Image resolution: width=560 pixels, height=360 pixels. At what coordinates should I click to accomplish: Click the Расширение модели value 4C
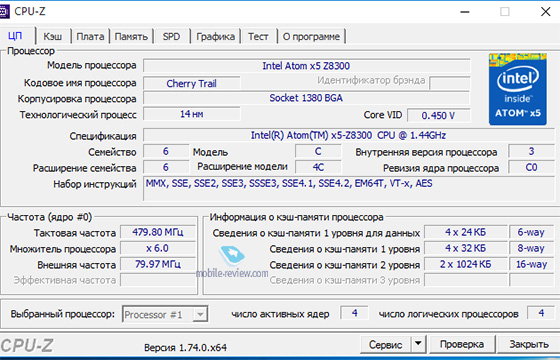coord(318,167)
